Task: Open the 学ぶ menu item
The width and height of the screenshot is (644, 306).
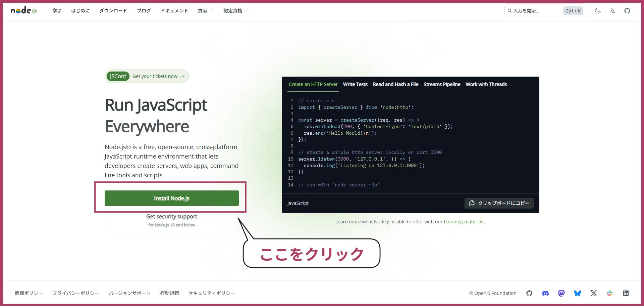Action: tap(57, 11)
